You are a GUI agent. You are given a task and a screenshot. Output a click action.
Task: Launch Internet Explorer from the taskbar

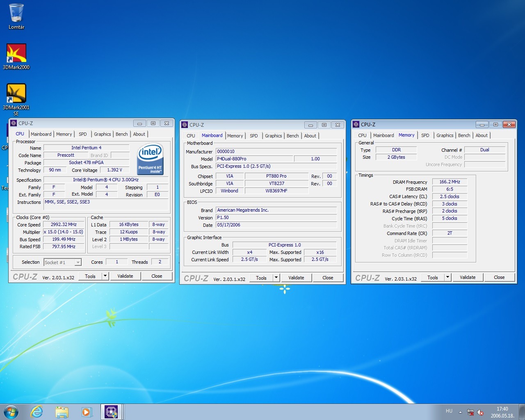coord(37,412)
